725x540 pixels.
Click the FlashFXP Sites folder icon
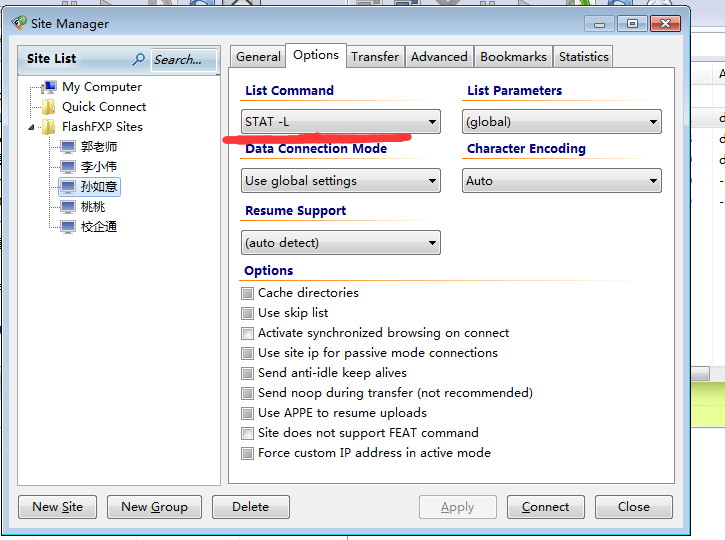pos(48,127)
